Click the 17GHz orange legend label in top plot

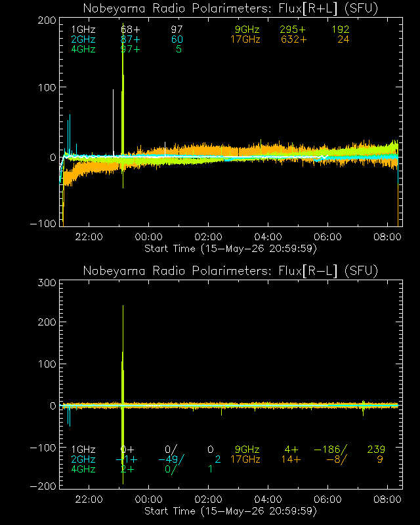click(x=245, y=39)
